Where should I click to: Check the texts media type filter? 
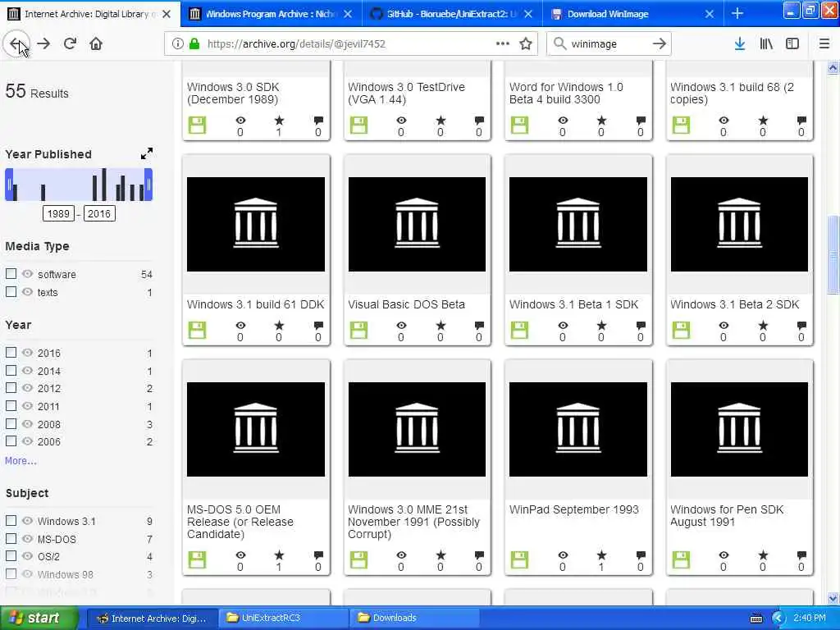pos(11,291)
